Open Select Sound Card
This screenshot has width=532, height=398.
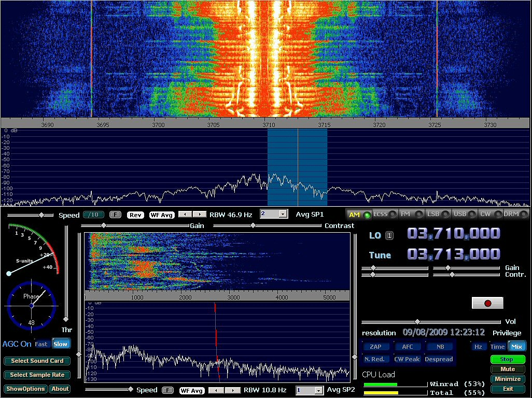pos(37,361)
